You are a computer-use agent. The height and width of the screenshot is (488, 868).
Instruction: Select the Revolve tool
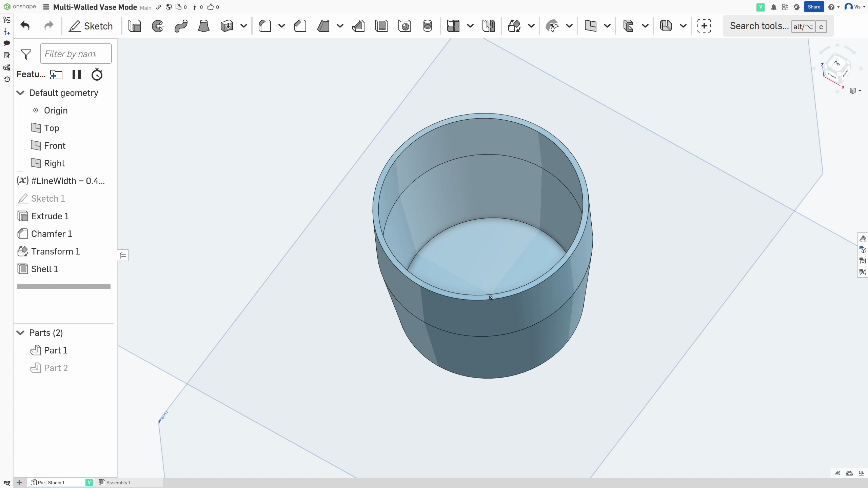point(158,26)
